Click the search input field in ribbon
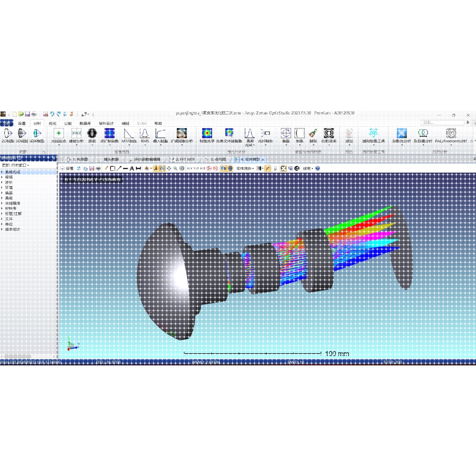This screenshot has width=476, height=476. coord(442,123)
